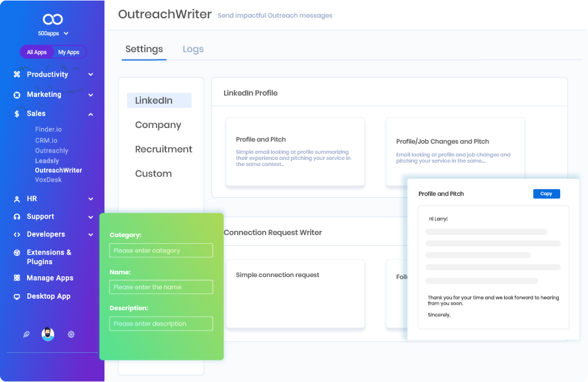Open Desktop App menu item
Image resolution: width=588 pixels, height=382 pixels.
pos(48,296)
